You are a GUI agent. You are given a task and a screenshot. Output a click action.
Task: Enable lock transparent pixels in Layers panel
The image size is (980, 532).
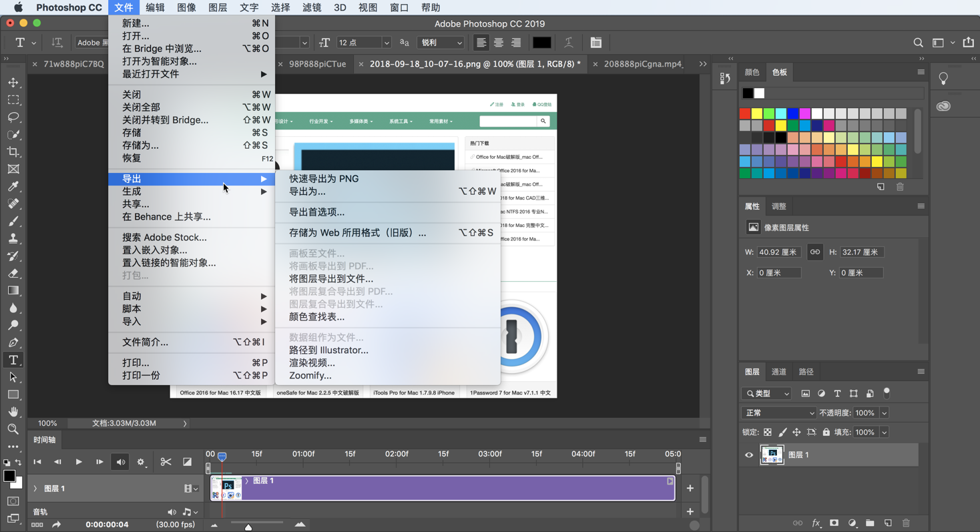[x=769, y=431]
